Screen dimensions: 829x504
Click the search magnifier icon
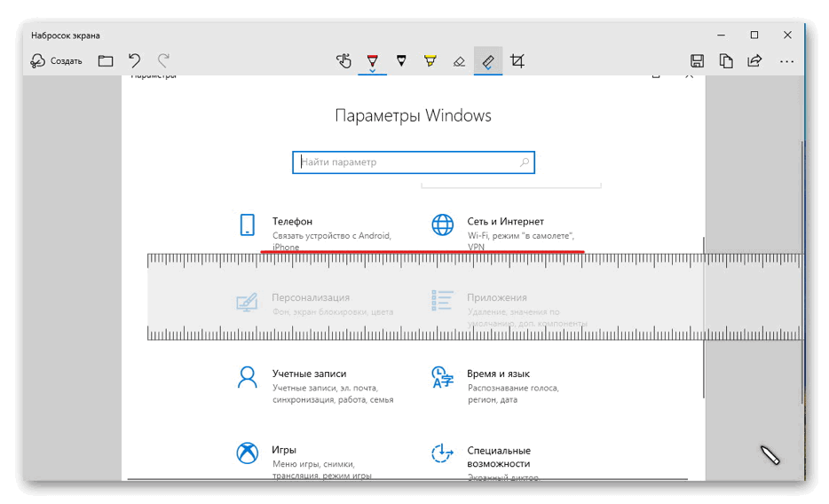click(x=524, y=162)
